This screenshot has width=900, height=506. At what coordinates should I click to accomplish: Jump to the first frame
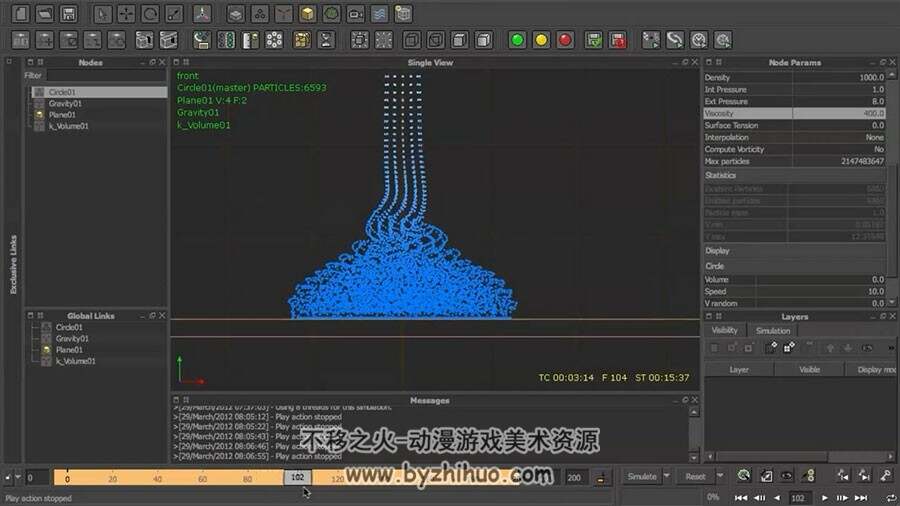[741, 498]
